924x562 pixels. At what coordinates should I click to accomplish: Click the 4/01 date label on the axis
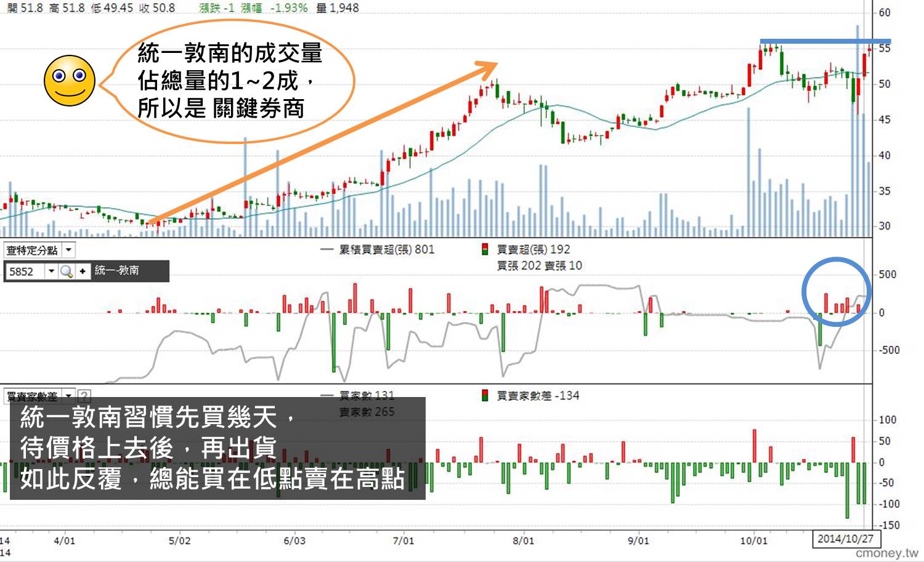pos(64,540)
